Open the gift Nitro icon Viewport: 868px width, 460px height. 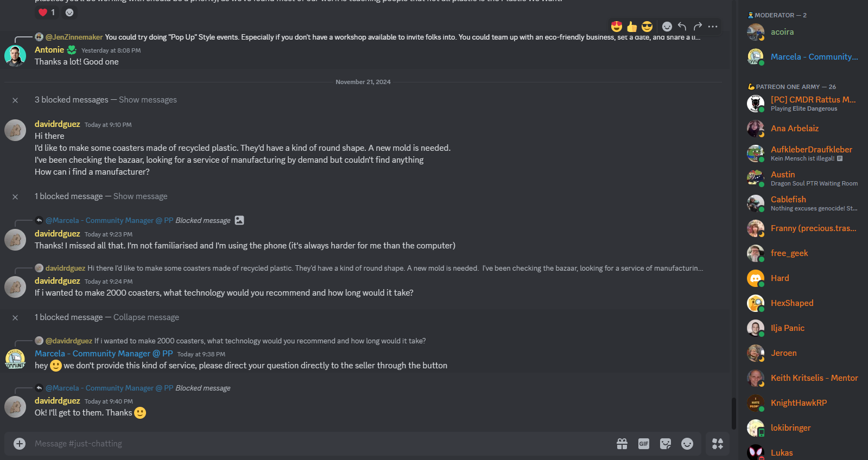pos(622,444)
